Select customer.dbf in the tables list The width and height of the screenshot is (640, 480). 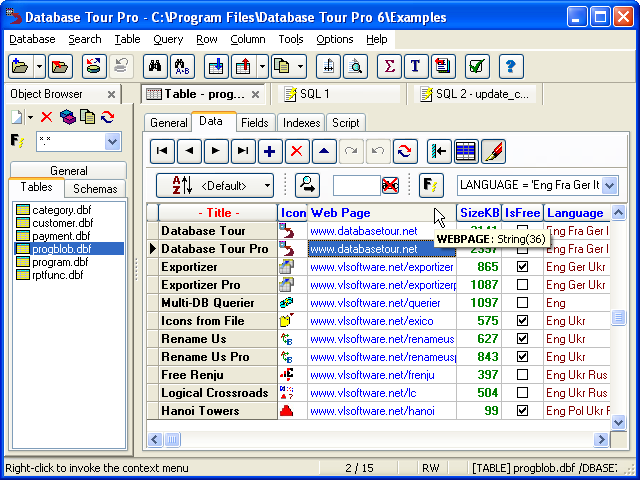[62, 223]
